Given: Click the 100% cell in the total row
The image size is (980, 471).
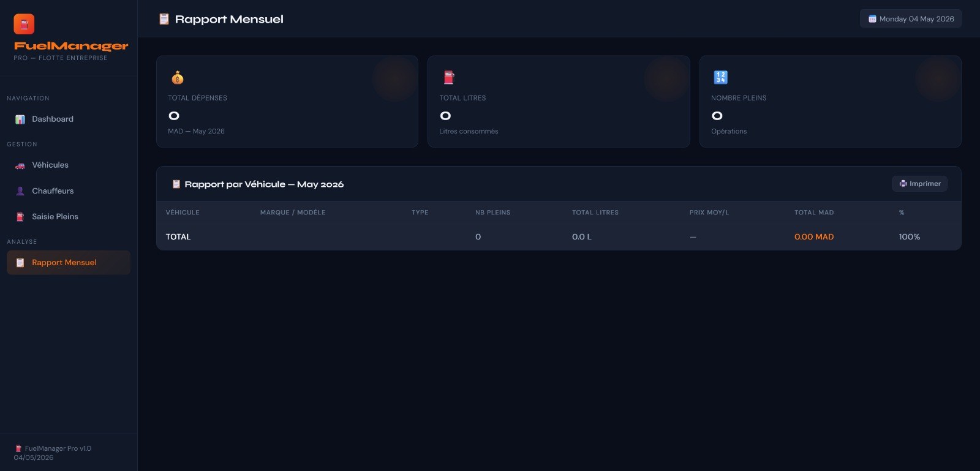Looking at the screenshot, I should [910, 237].
